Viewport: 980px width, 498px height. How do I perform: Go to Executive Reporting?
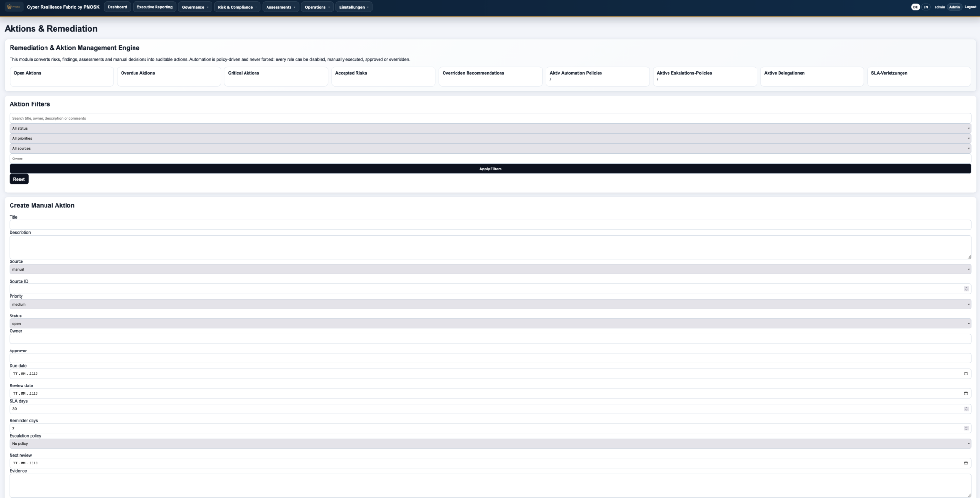click(x=155, y=7)
